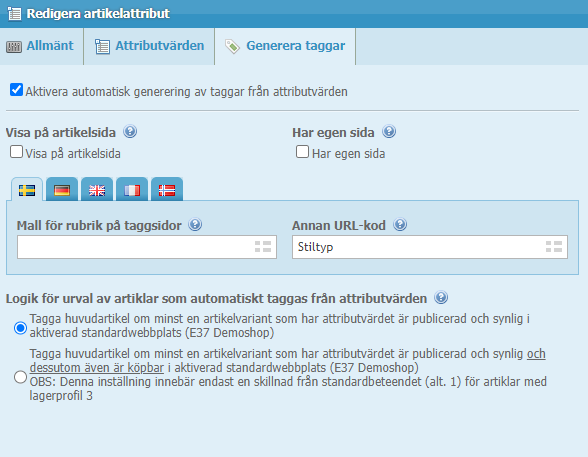
Task: Open the Allmänt tab
Action: click(x=41, y=46)
